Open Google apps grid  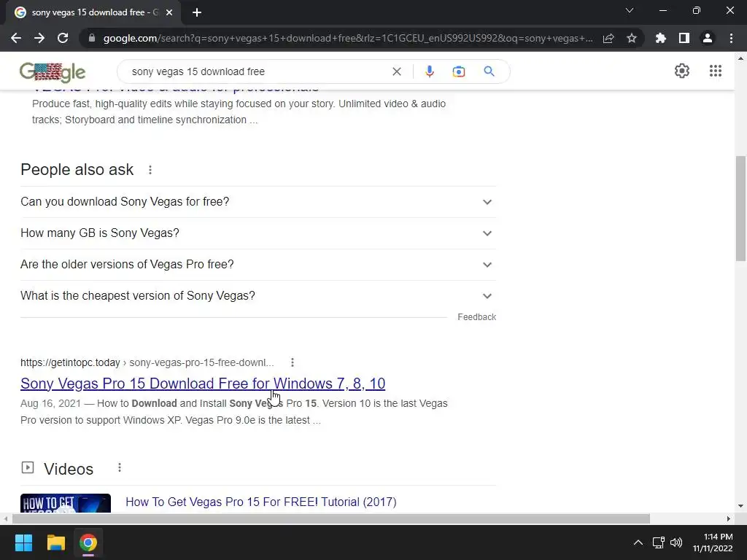click(715, 71)
